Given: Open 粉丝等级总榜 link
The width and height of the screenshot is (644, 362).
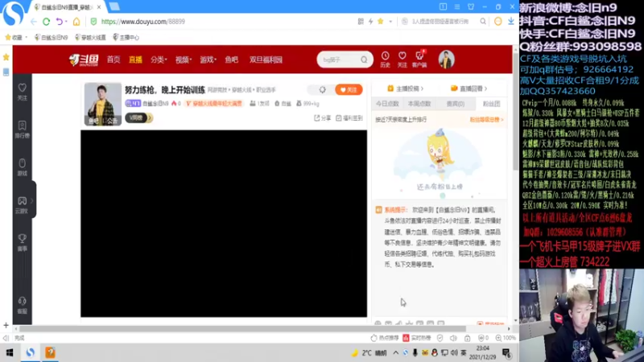Looking at the screenshot, I should coord(487,119).
